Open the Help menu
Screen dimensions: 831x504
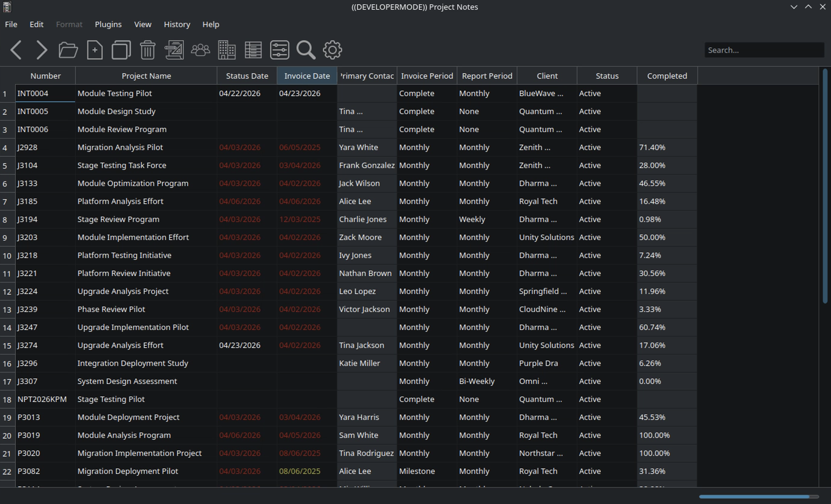(x=211, y=24)
